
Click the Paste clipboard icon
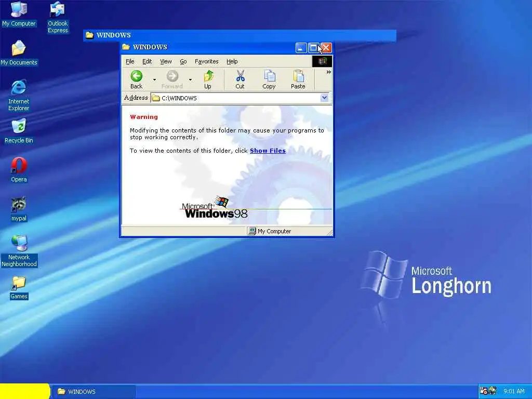coord(298,76)
